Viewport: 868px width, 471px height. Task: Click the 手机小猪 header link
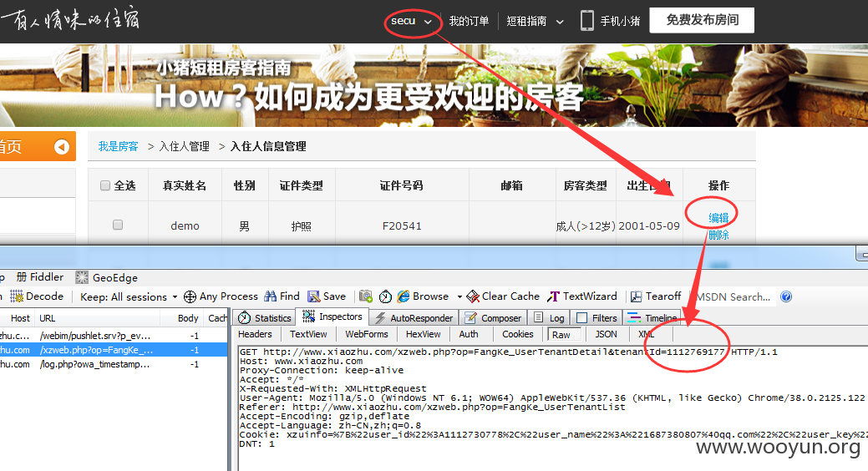(x=620, y=21)
